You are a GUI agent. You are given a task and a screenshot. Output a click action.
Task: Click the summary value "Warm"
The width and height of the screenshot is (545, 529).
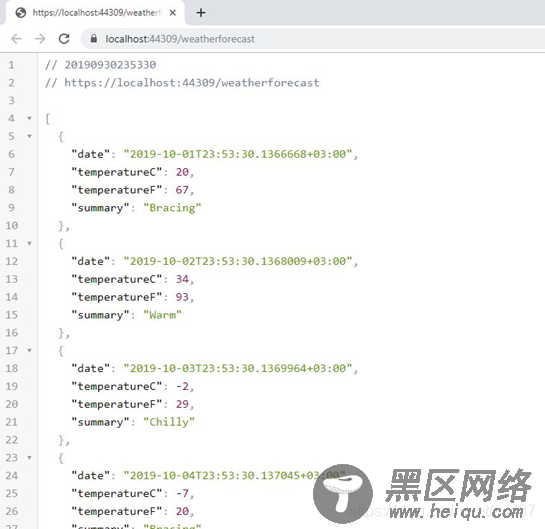(162, 315)
